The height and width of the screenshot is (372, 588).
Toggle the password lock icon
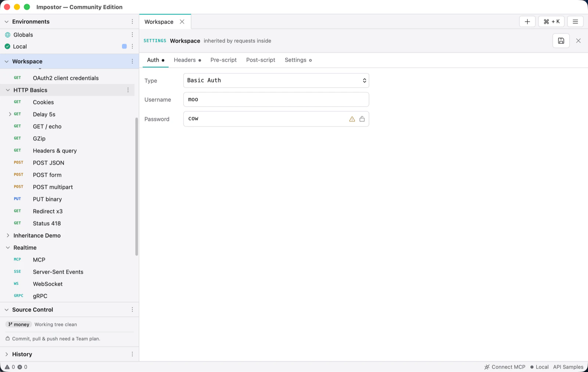pyautogui.click(x=362, y=119)
